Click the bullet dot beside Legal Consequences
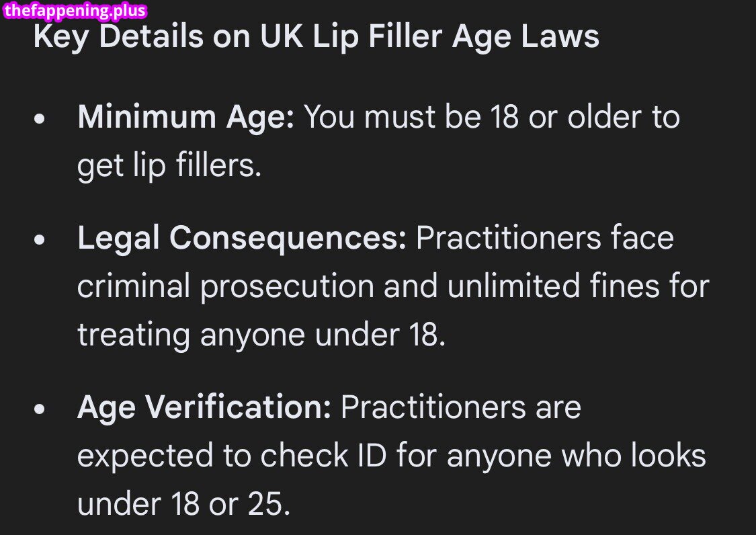 [x=41, y=240]
